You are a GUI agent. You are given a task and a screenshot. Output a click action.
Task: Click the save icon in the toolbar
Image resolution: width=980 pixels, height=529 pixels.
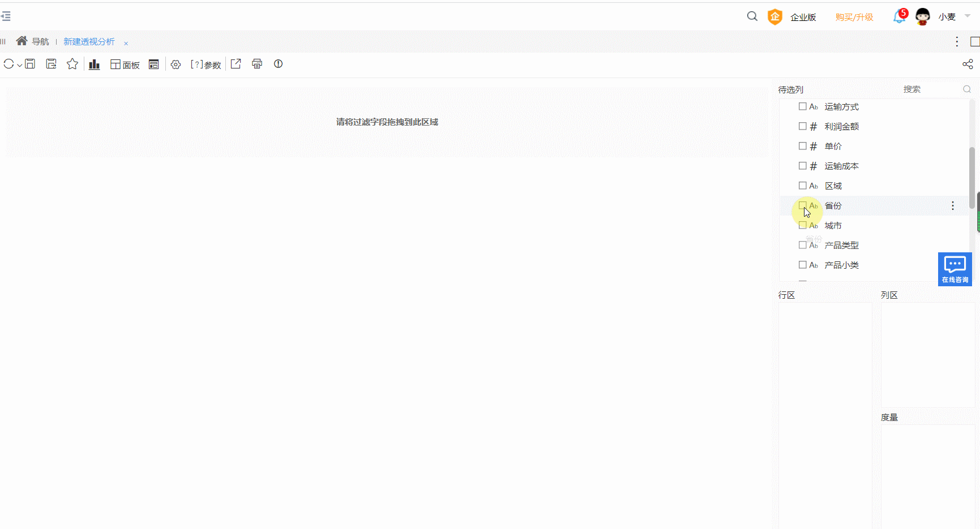click(30, 64)
